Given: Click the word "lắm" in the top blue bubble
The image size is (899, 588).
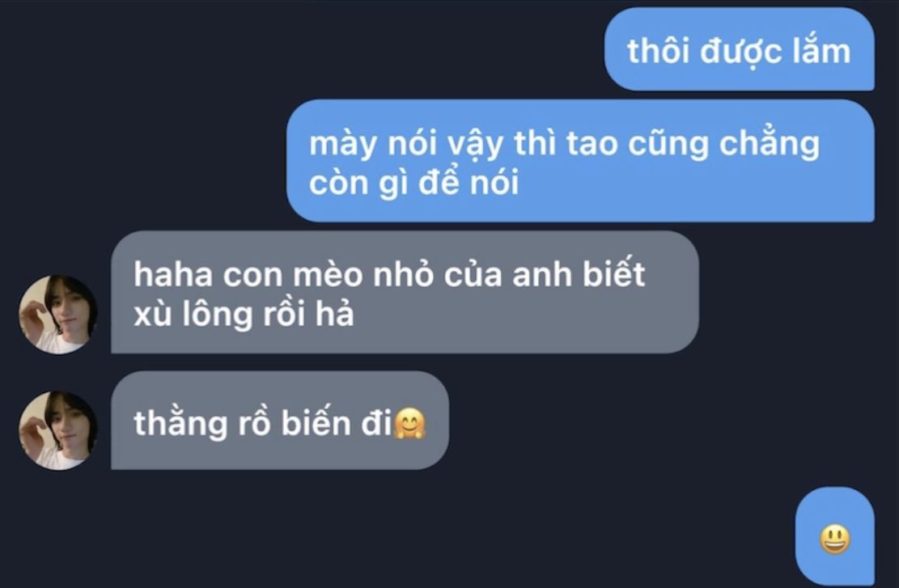Looking at the screenshot, I should 822,51.
